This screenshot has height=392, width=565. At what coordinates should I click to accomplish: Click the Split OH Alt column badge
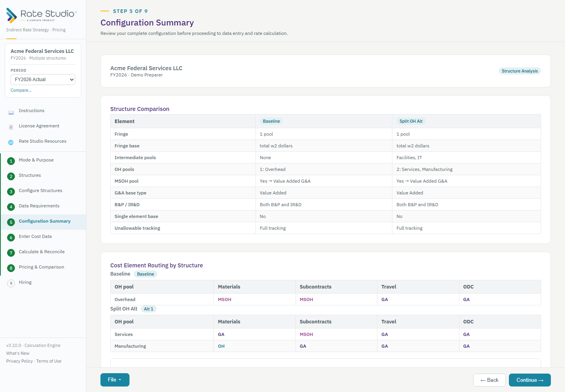pos(411,121)
